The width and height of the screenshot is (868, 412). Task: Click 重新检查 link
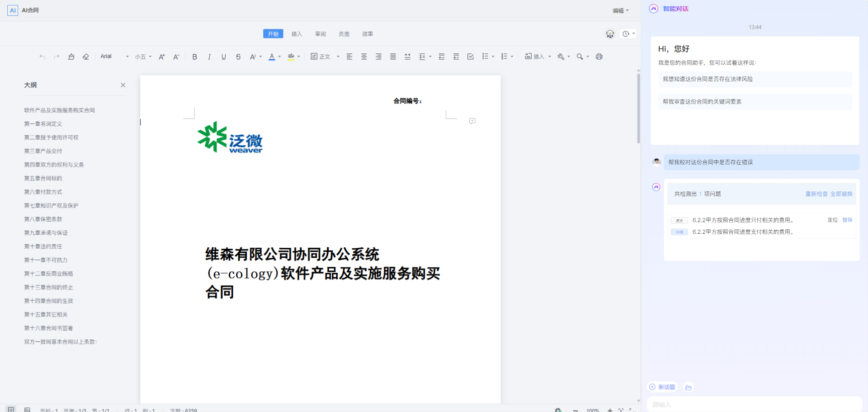tap(816, 194)
